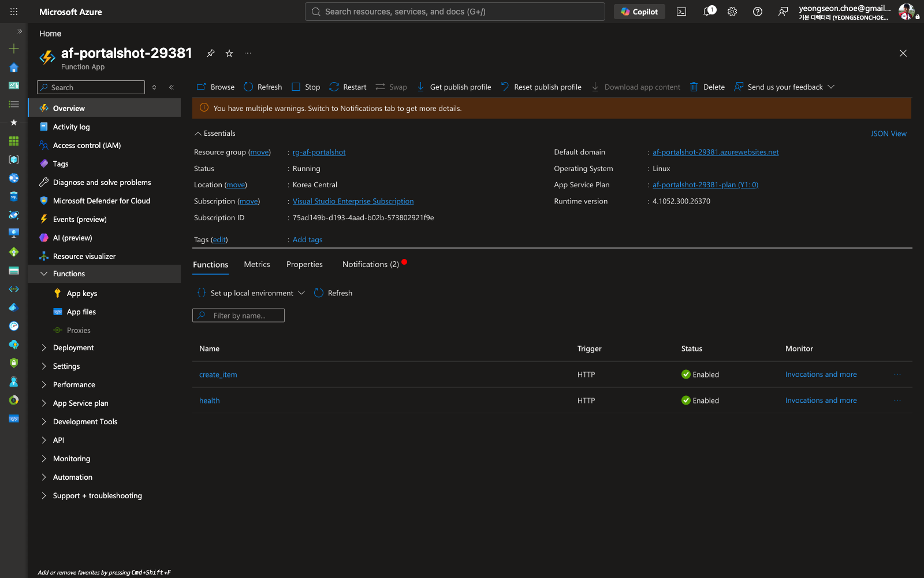Open the Cloud Shell terminal icon

681,12
